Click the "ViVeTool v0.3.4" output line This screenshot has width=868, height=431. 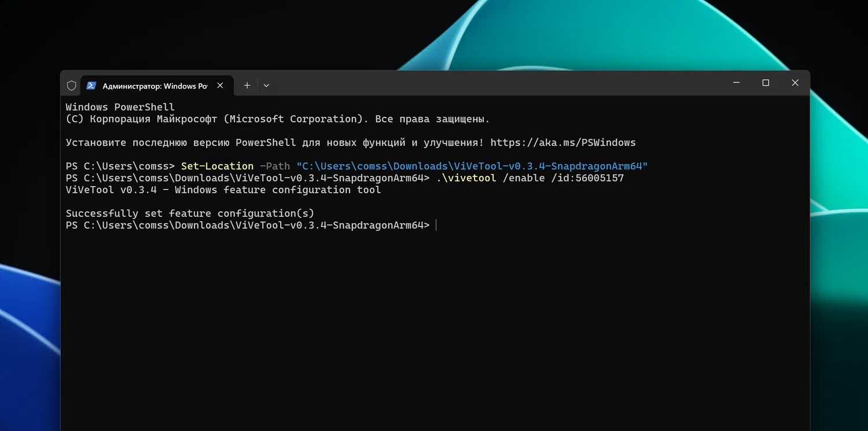[223, 190]
